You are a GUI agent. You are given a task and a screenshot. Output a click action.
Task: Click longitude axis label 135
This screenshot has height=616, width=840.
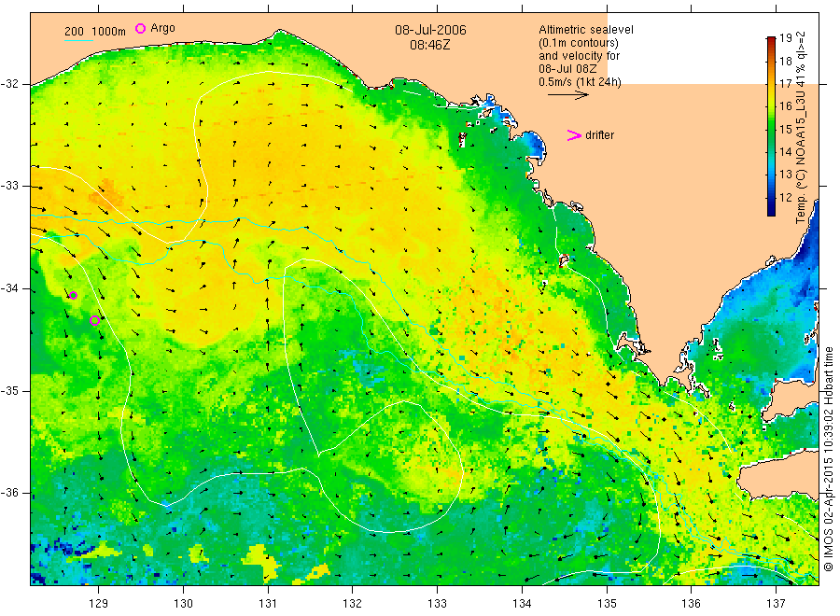(x=607, y=604)
